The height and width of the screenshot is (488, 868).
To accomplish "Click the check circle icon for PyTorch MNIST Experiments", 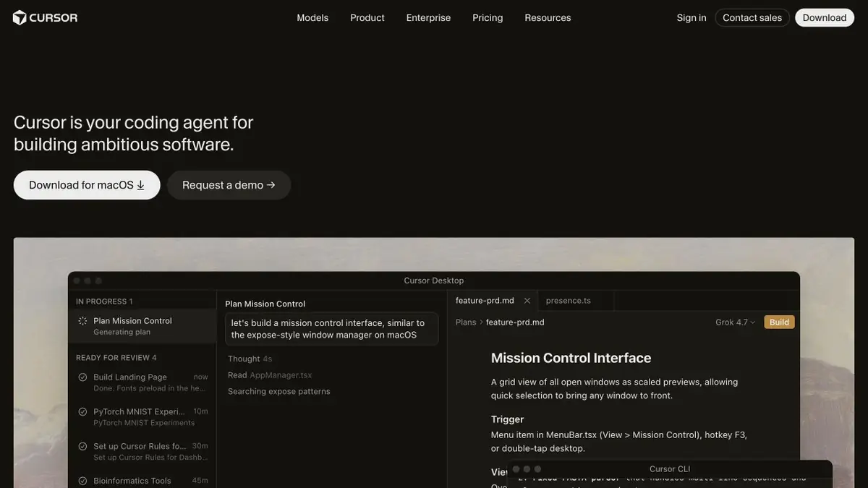I will [x=82, y=412].
